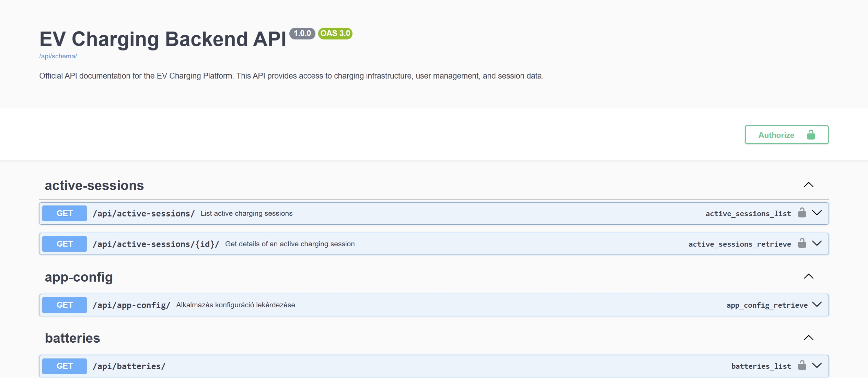Click the EV Charging Backend API title
This screenshot has width=868, height=378.
[x=163, y=39]
